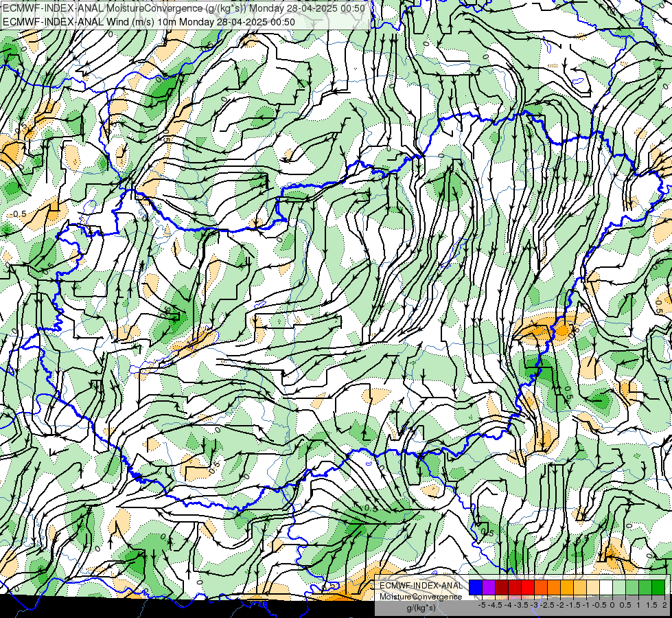Click the orange swatch between -2.5 and -2
Screen dimensions: 672x618
coord(554,587)
